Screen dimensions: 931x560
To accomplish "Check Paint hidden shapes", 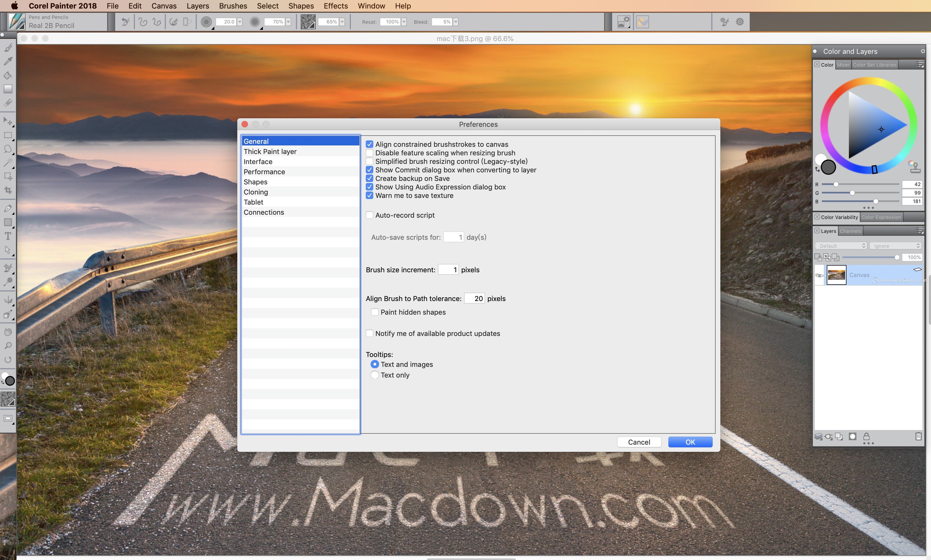I will [x=375, y=312].
